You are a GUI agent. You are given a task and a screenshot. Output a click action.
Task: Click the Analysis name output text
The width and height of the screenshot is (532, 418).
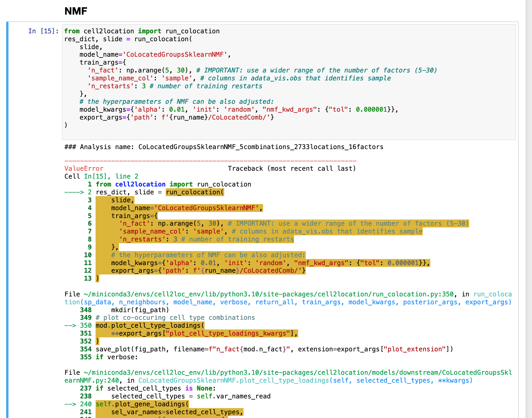224,147
